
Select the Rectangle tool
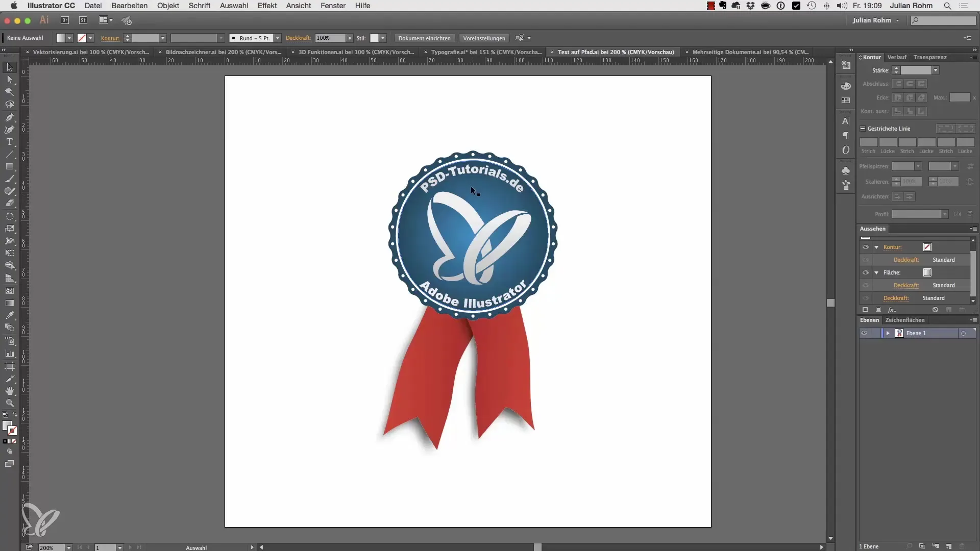pos(9,167)
